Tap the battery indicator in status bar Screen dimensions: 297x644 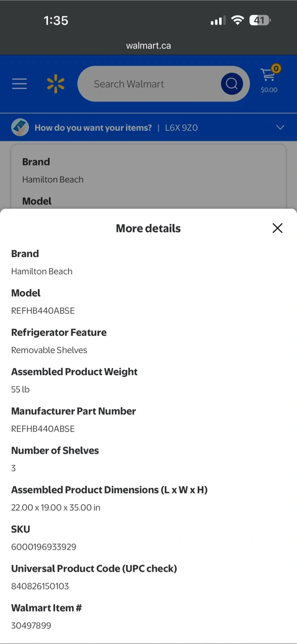(260, 20)
